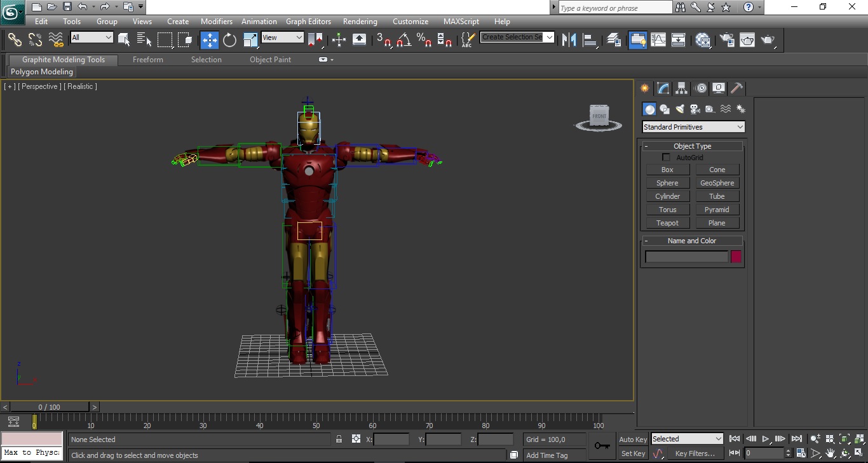The width and height of the screenshot is (868, 463).
Task: Toggle the Window/Crossing selection mode
Action: click(186, 39)
